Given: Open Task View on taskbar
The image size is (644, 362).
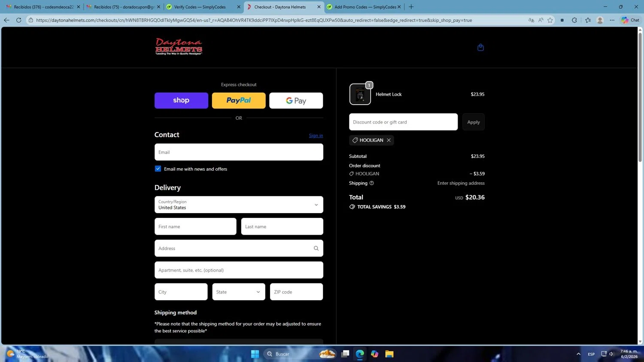Looking at the screenshot, I should tap(345, 354).
